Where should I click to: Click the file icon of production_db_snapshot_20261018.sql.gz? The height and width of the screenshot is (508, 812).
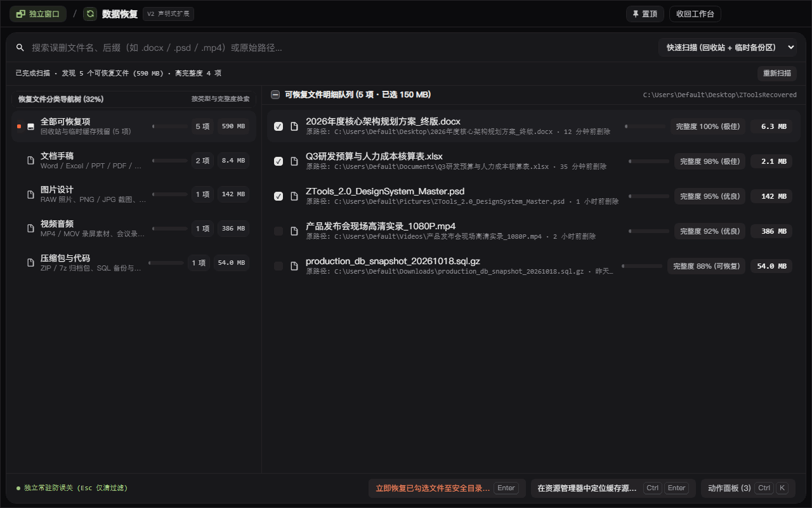pyautogui.click(x=294, y=266)
